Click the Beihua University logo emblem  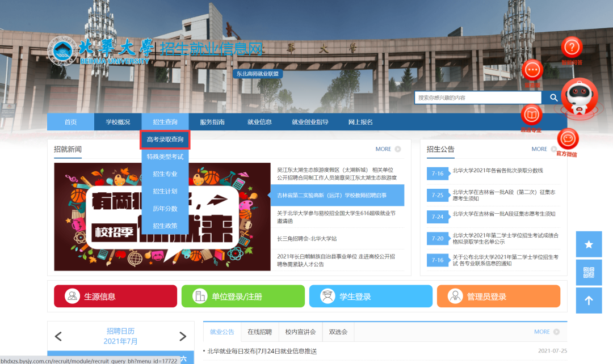pos(62,52)
